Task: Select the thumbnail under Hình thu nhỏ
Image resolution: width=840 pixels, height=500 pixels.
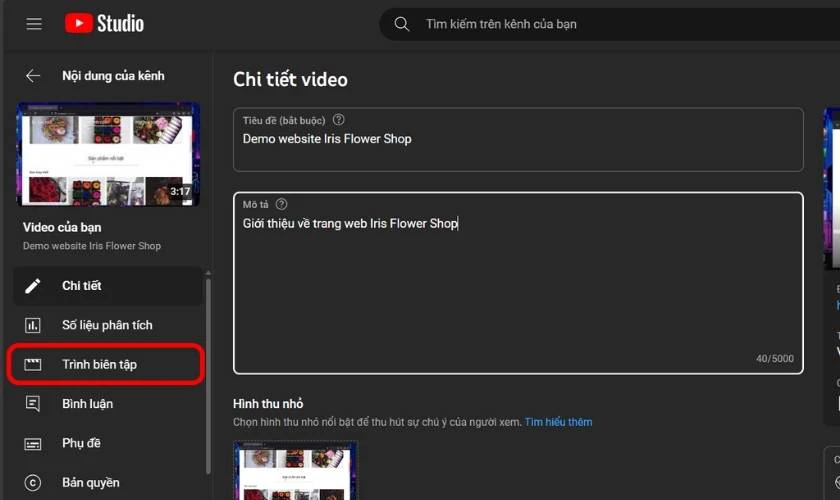Action: coord(296,471)
